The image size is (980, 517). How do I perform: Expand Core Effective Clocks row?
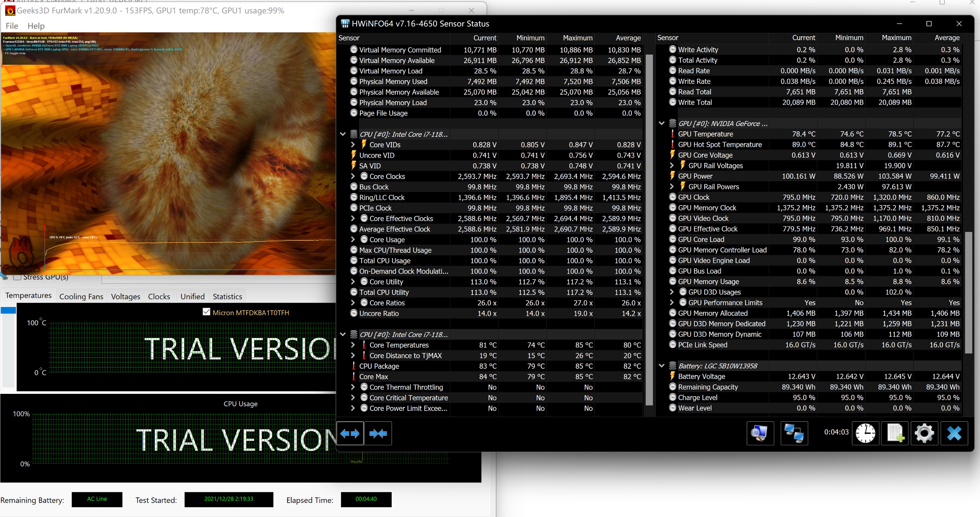click(353, 218)
